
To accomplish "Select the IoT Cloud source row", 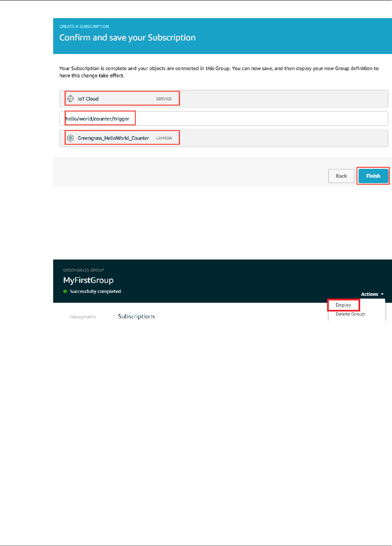I will click(x=224, y=99).
